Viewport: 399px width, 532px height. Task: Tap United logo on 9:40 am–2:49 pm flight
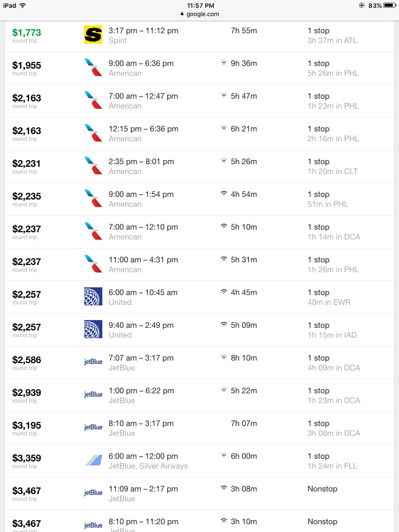click(93, 329)
